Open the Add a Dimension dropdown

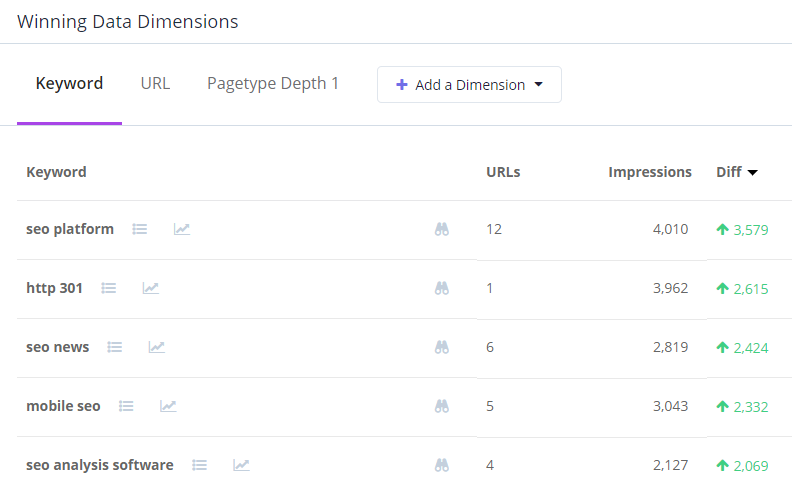(x=469, y=85)
